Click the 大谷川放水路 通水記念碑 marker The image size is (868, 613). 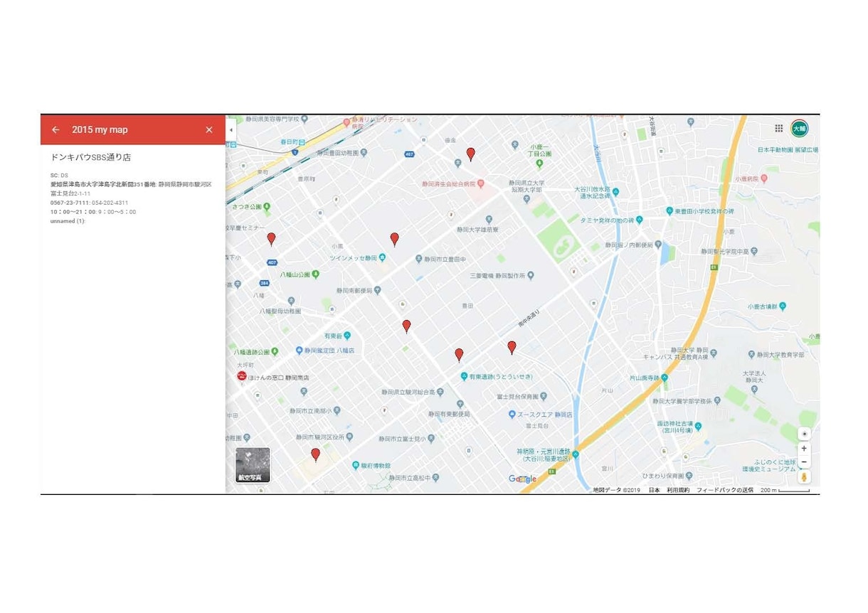click(x=615, y=192)
